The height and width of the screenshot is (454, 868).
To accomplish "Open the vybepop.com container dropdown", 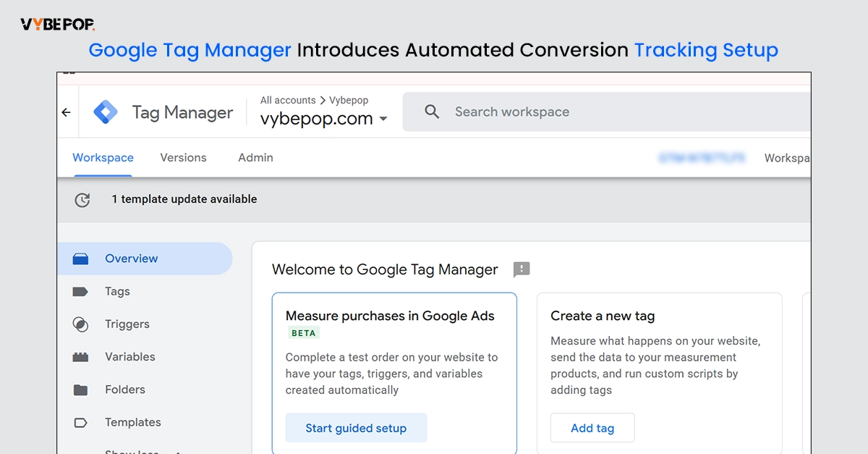I will pos(324,119).
